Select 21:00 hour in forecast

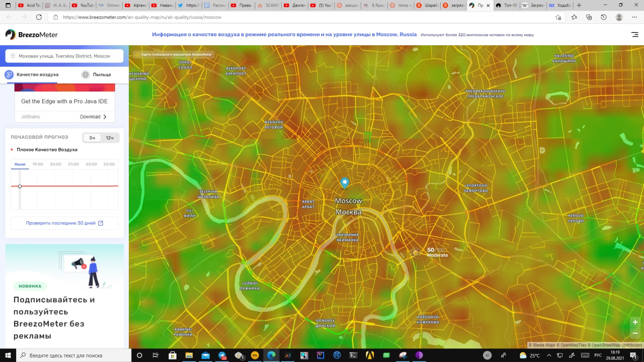73,164
